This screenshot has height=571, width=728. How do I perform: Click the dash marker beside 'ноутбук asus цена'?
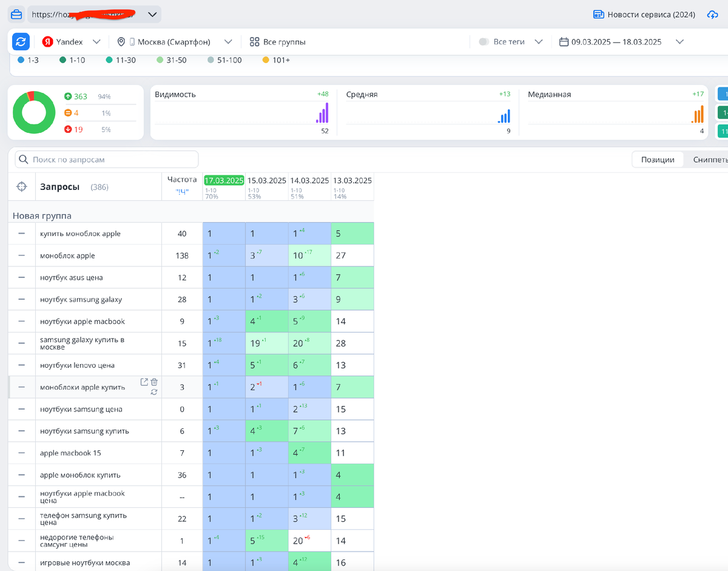pos(22,277)
